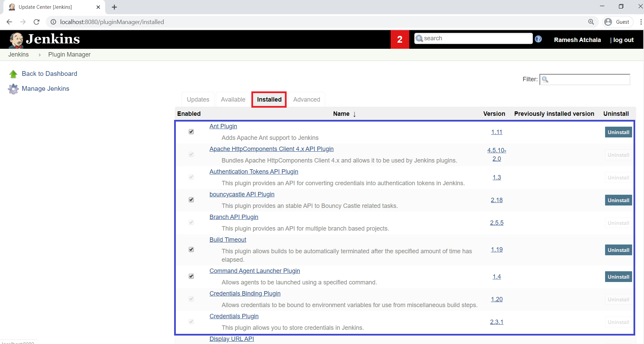Viewport: 644px width, 344px height.
Task: Click version 4.5.10-2.0 link
Action: (497, 154)
